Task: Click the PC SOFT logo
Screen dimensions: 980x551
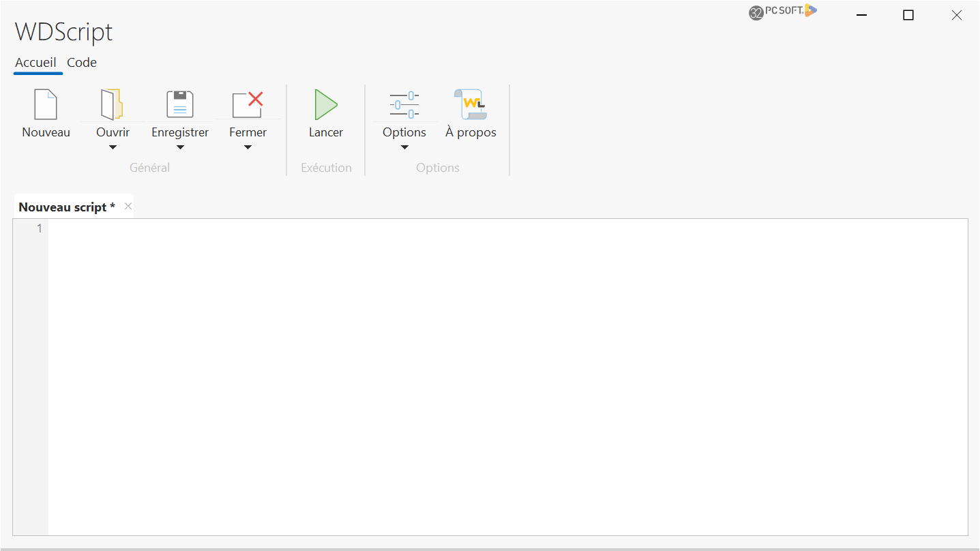Action: click(782, 12)
